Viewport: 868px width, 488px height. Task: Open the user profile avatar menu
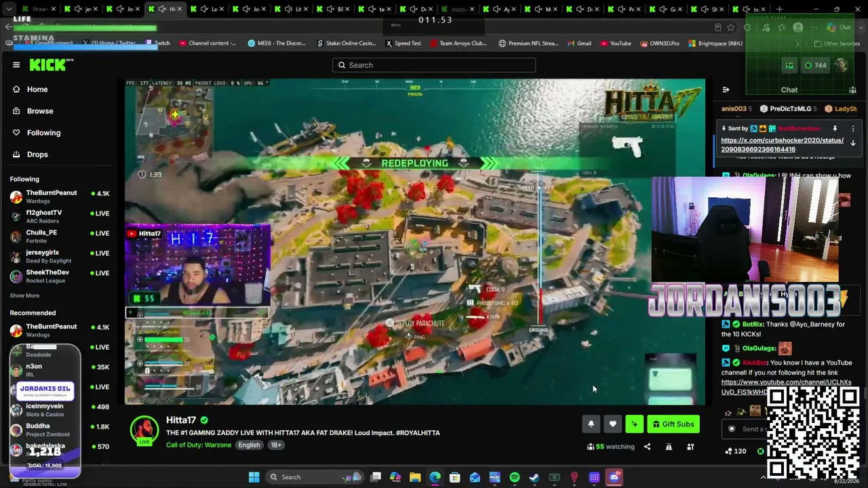point(842,65)
